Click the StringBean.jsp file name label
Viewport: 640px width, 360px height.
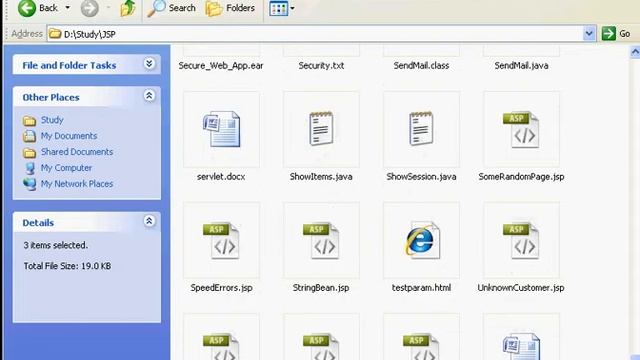[321, 288]
